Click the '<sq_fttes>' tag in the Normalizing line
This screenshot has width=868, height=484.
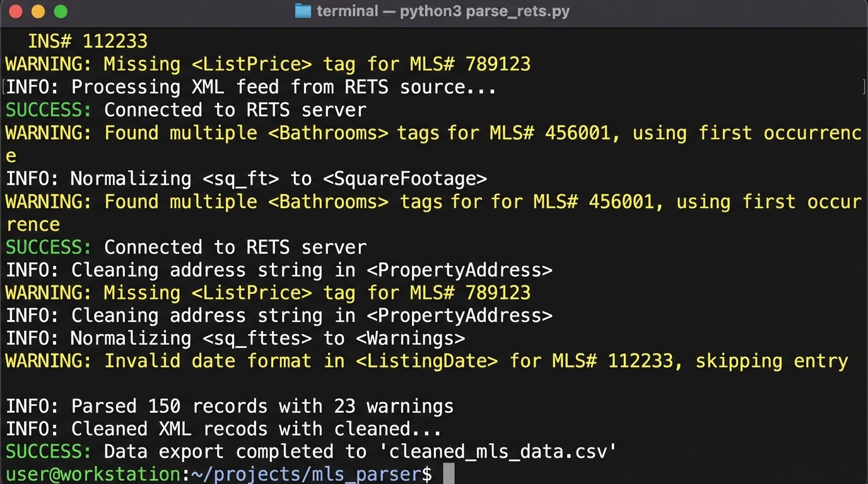pyautogui.click(x=257, y=338)
